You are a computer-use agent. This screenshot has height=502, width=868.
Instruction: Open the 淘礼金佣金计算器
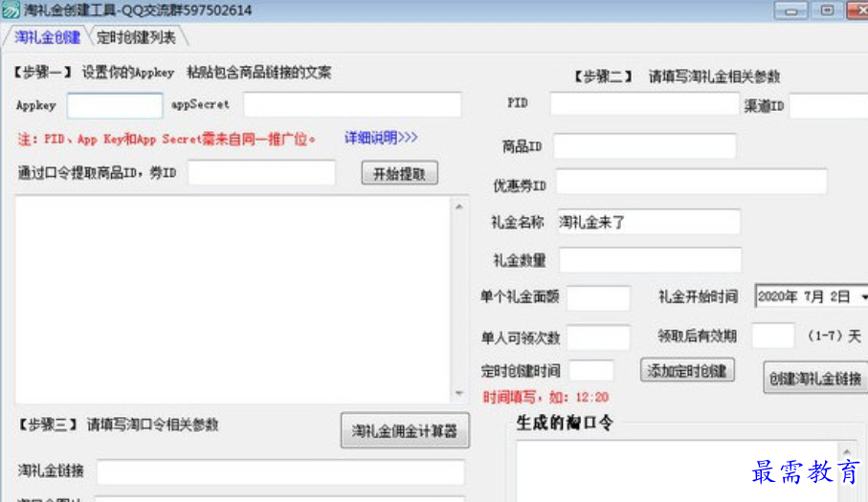pyautogui.click(x=405, y=430)
